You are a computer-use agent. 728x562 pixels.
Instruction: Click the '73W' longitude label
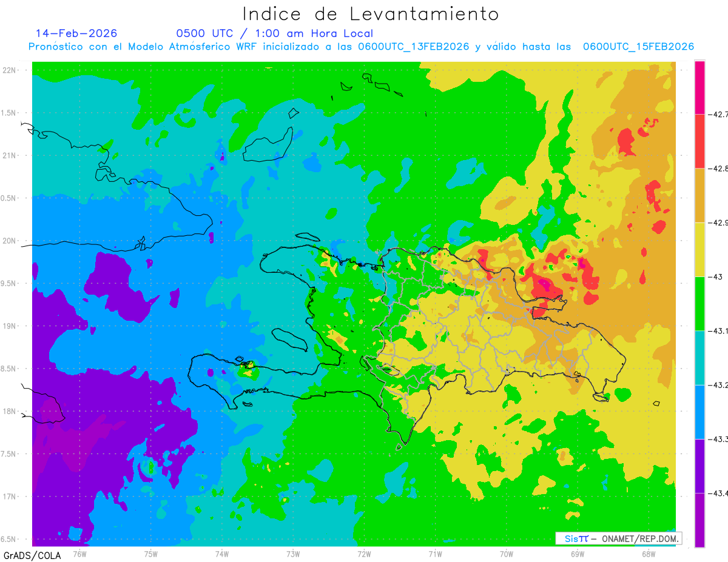click(x=293, y=554)
